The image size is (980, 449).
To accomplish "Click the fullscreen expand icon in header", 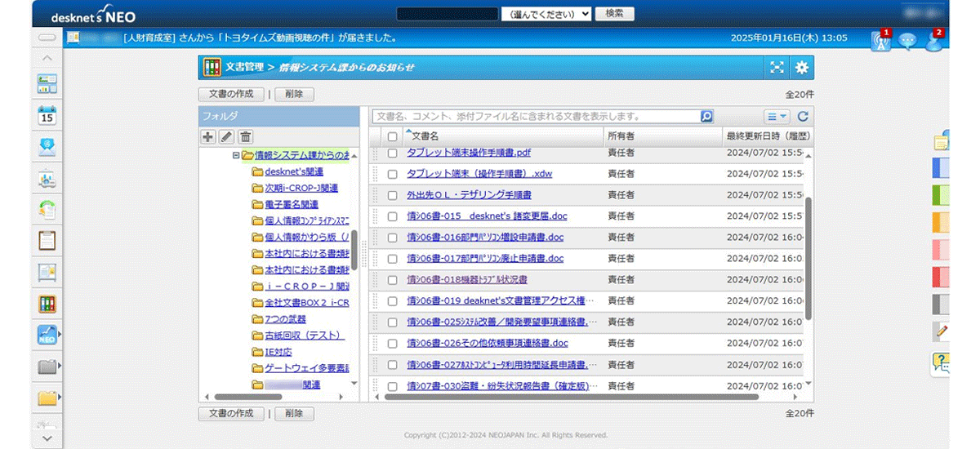I will coord(777,68).
